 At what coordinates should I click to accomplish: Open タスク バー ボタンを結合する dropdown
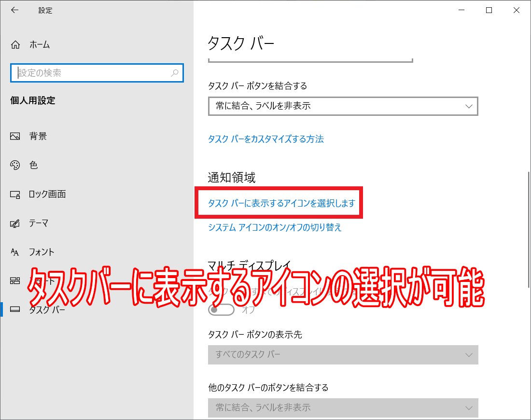343,106
